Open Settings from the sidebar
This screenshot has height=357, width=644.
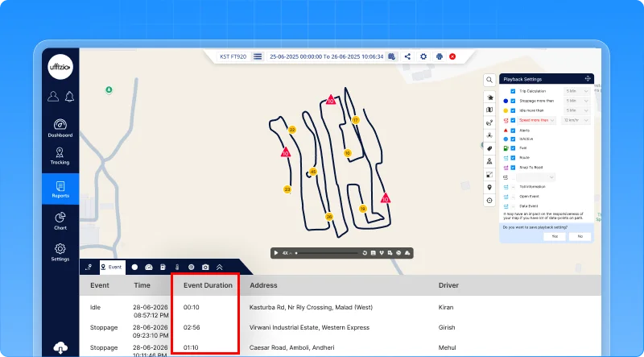click(x=60, y=252)
